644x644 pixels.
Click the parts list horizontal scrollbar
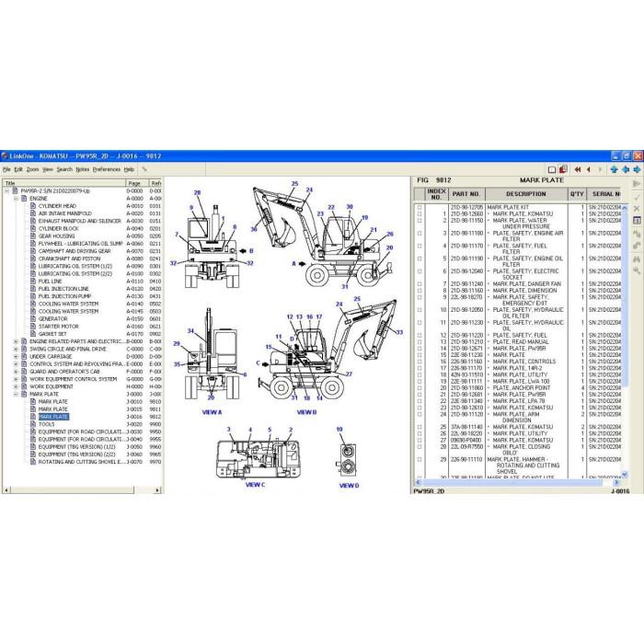pos(517,482)
